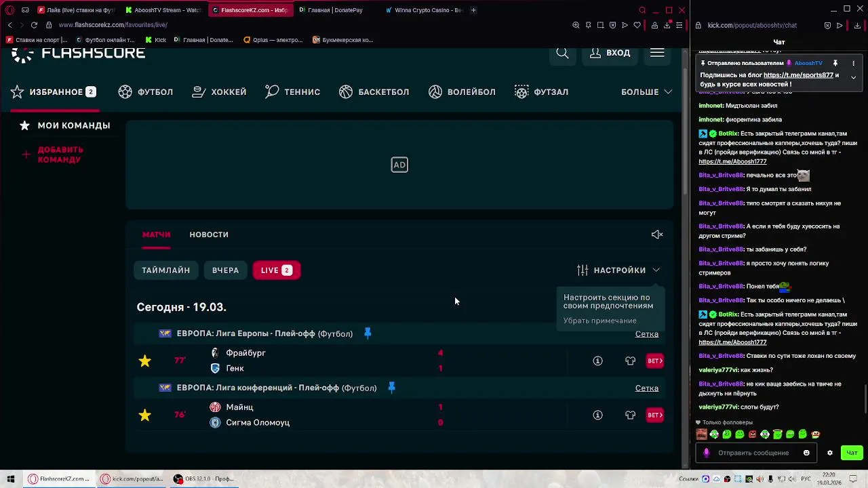Open the Tennis sport section
Screen dimensions: 868x488
click(292, 92)
